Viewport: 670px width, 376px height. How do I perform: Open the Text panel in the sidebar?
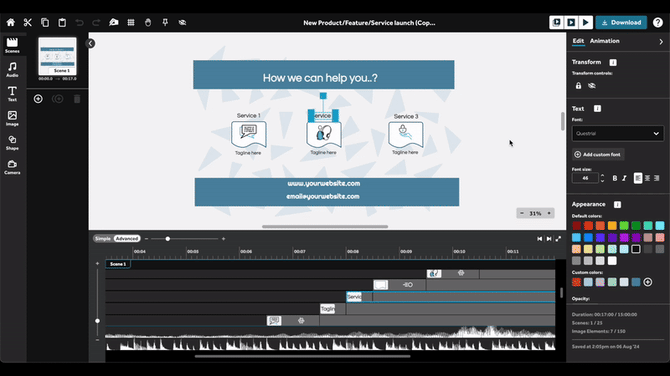tap(12, 94)
